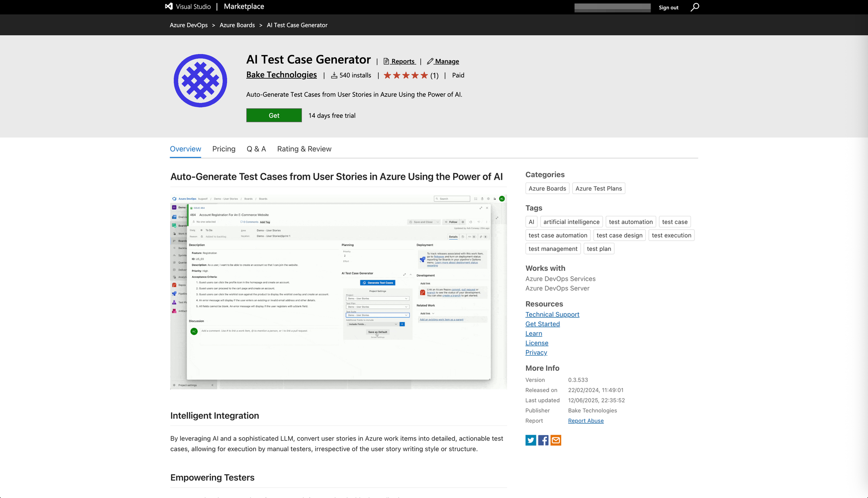Image resolution: width=868 pixels, height=498 pixels.
Task: Share the extension on Twitter
Action: point(530,440)
